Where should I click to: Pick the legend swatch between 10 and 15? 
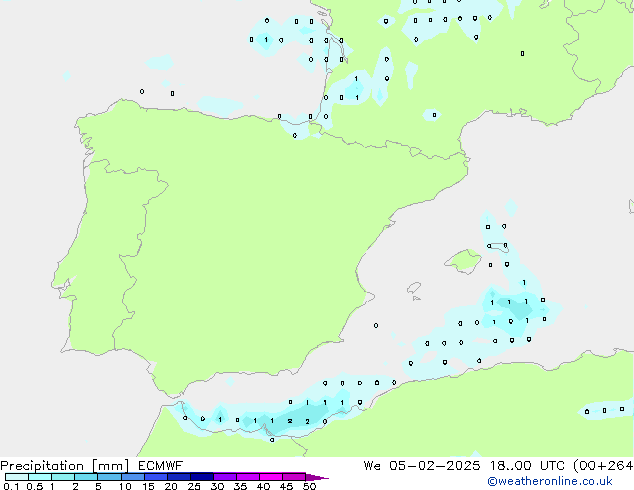coord(134,477)
